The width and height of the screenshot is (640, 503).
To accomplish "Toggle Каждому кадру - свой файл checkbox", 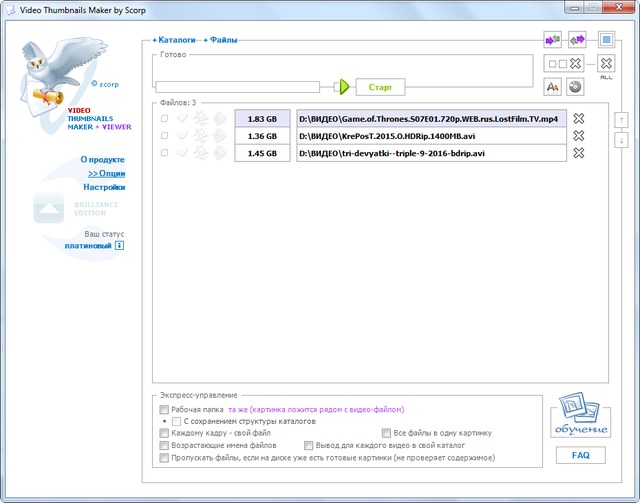I will click(x=164, y=434).
